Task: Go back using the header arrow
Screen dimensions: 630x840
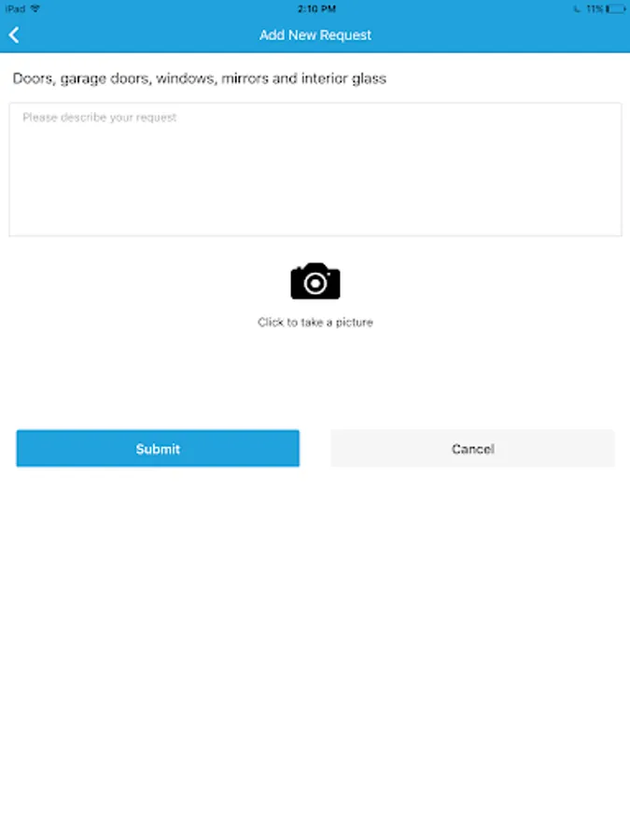Action: point(14,35)
